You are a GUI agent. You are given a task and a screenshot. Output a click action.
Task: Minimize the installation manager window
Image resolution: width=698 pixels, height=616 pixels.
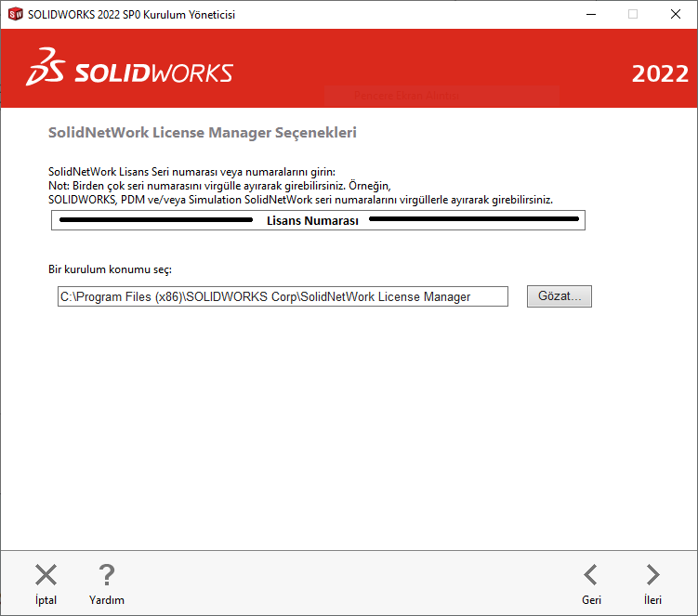590,14
